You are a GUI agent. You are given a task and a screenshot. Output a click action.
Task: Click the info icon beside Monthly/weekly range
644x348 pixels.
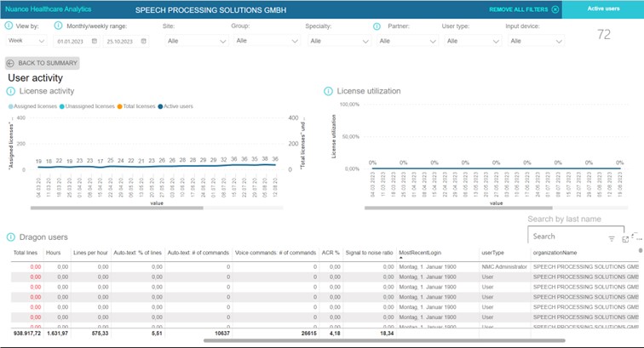point(58,26)
